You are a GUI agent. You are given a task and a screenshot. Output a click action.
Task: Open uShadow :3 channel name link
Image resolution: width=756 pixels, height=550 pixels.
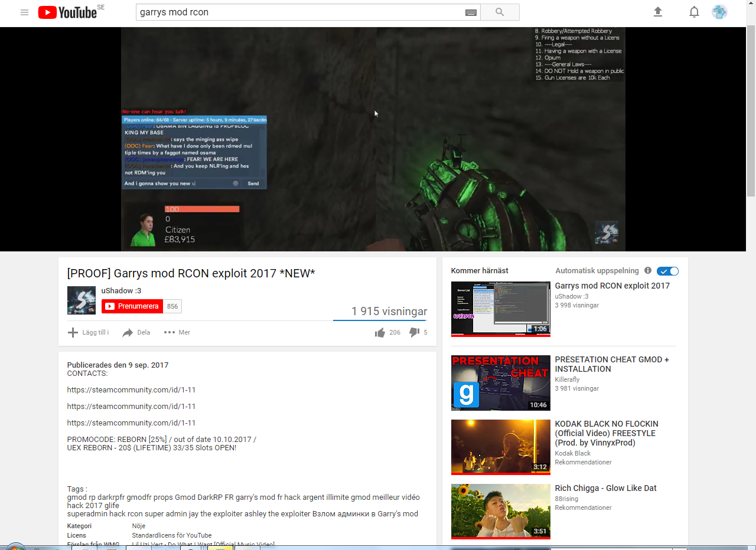[121, 290]
